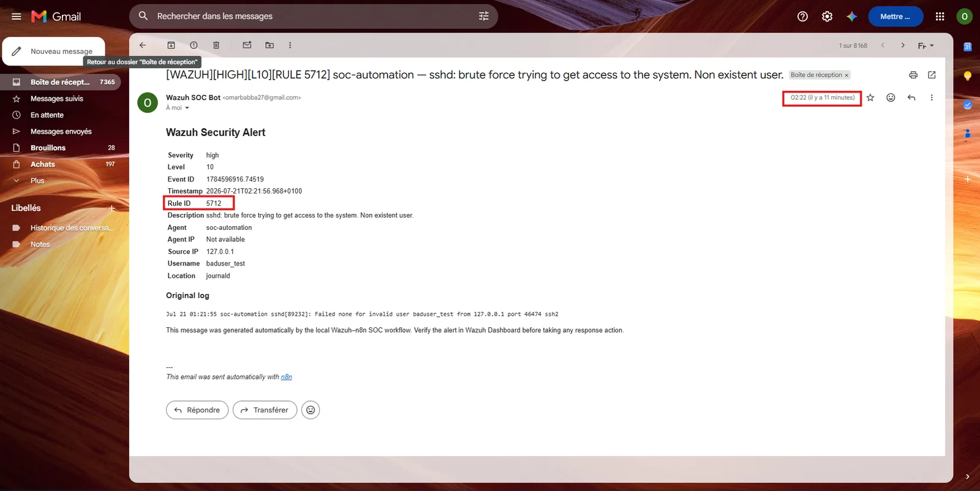Open the toolbar more options menu
This screenshot has height=491, width=980.
click(290, 45)
